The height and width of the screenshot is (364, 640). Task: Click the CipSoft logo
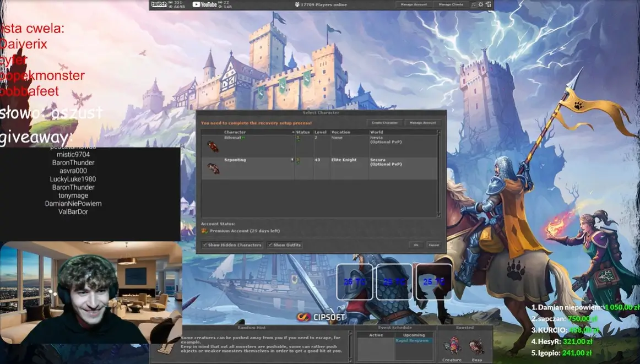(x=321, y=317)
